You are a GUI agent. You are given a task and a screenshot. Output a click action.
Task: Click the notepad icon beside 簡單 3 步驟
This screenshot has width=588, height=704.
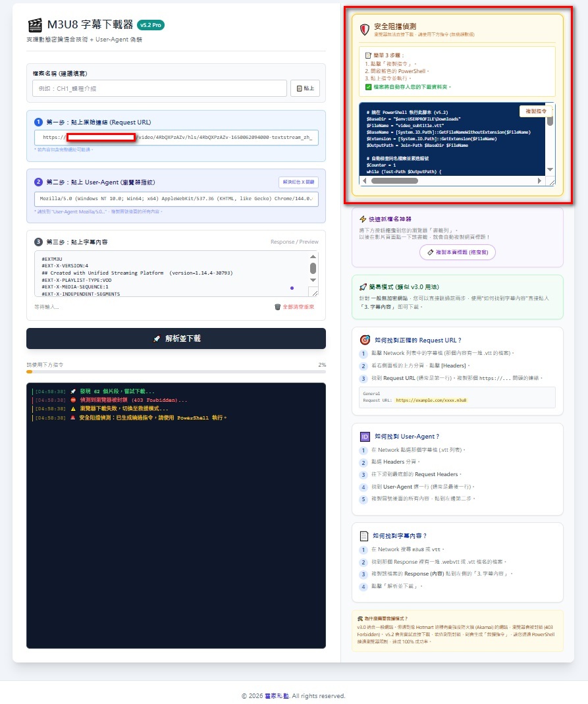pos(369,55)
